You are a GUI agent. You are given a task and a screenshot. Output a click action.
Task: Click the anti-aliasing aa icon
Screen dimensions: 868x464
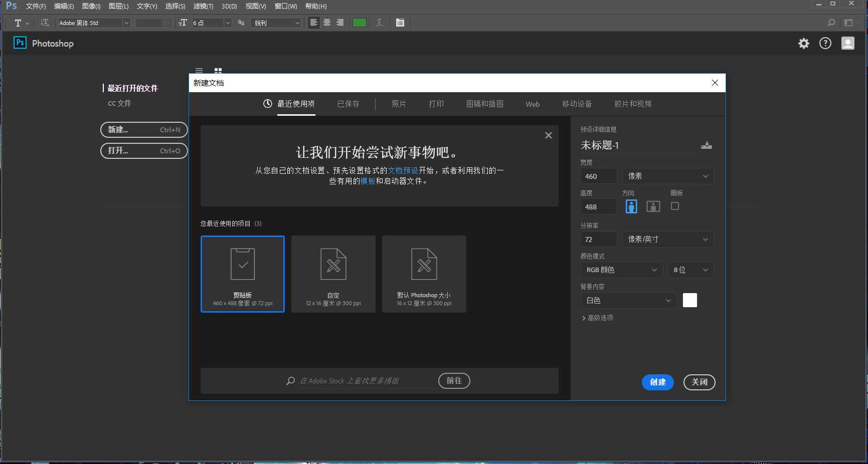point(241,23)
